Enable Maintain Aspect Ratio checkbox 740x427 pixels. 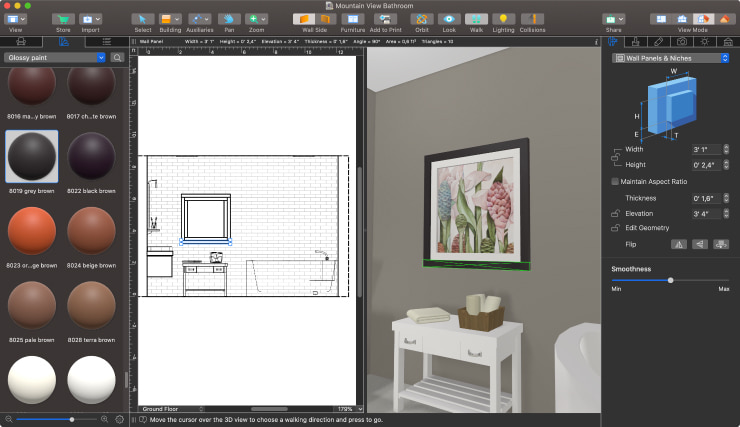coord(615,181)
